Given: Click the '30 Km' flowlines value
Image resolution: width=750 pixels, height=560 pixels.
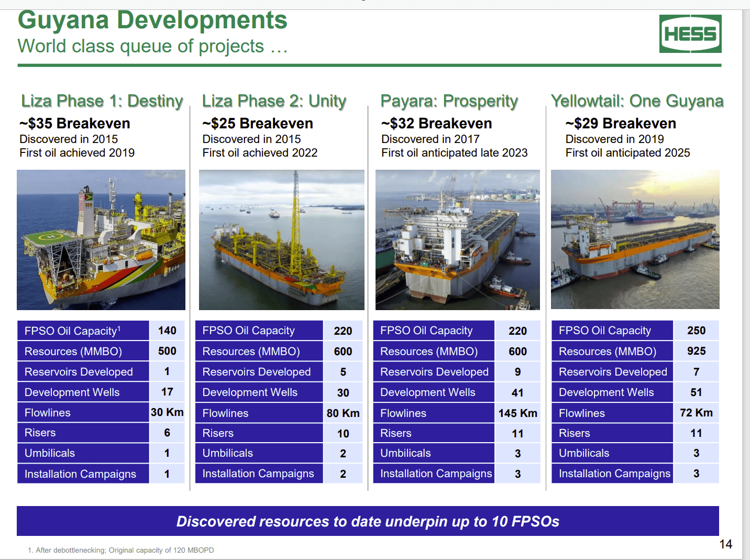Looking at the screenshot, I should [x=167, y=412].
